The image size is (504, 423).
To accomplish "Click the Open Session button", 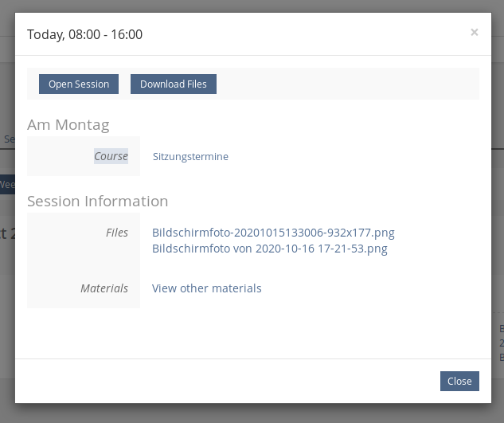I will pos(79,84).
